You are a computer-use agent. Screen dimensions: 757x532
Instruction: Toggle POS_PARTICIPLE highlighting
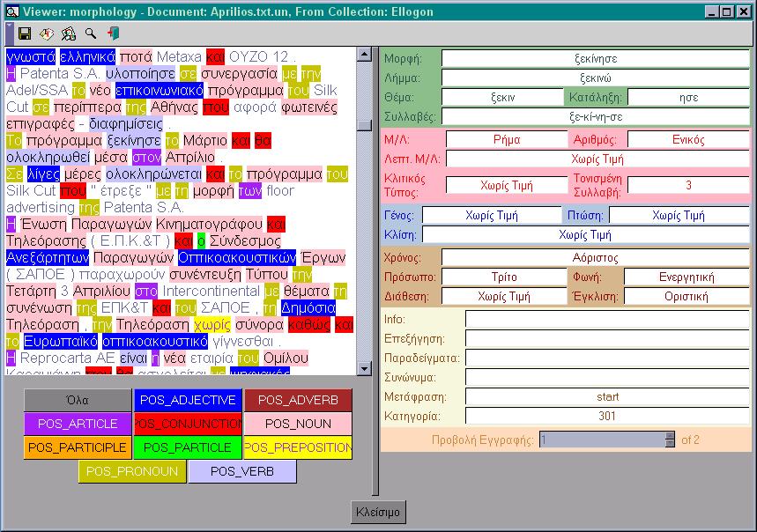click(78, 447)
